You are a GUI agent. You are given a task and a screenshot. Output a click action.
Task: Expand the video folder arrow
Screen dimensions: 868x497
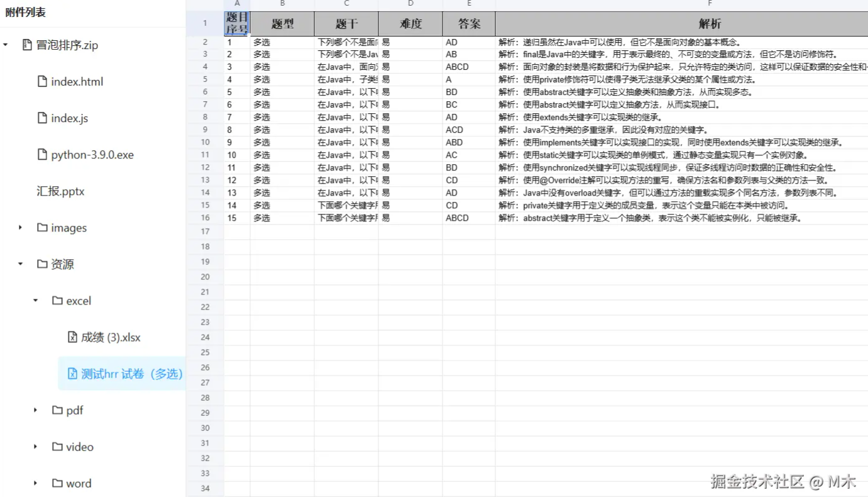pyautogui.click(x=36, y=447)
